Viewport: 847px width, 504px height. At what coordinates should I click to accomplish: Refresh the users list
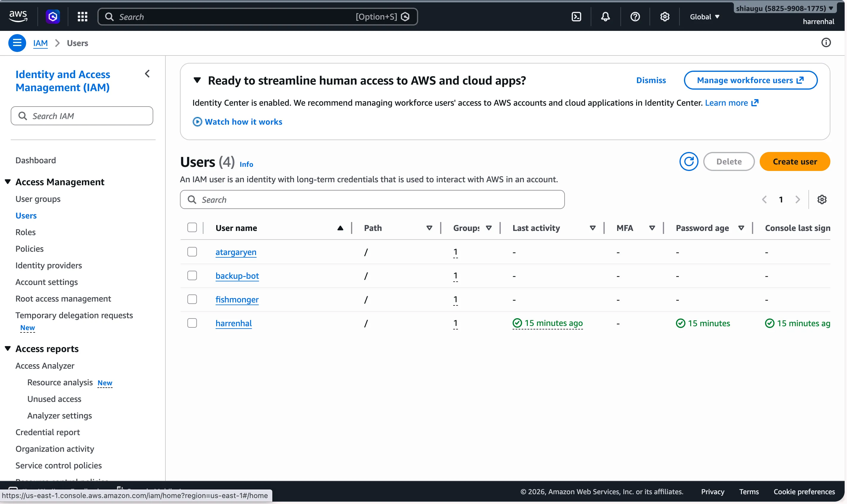coord(689,161)
